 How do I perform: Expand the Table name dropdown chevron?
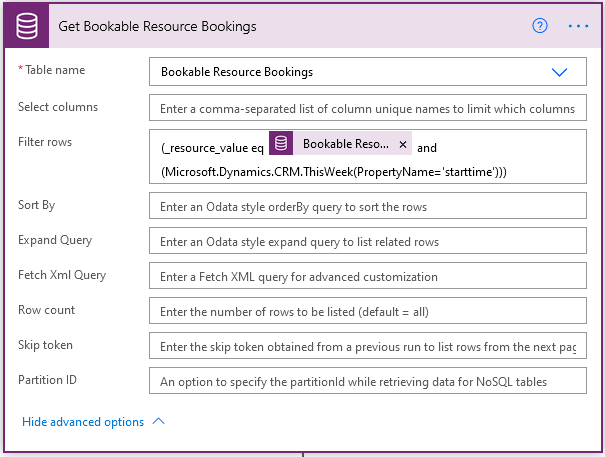559,72
